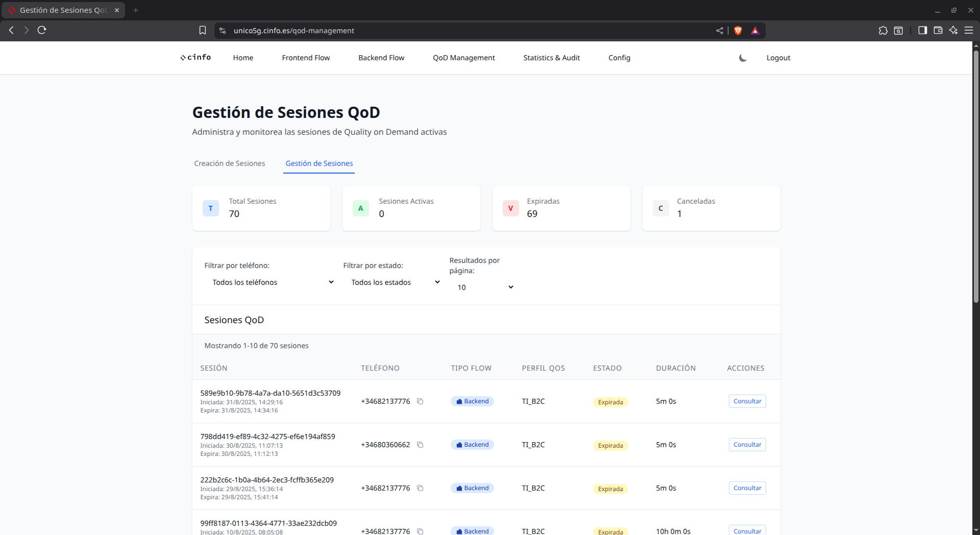This screenshot has width=980, height=535.
Task: Open Brave Shields icon
Action: (x=738, y=31)
